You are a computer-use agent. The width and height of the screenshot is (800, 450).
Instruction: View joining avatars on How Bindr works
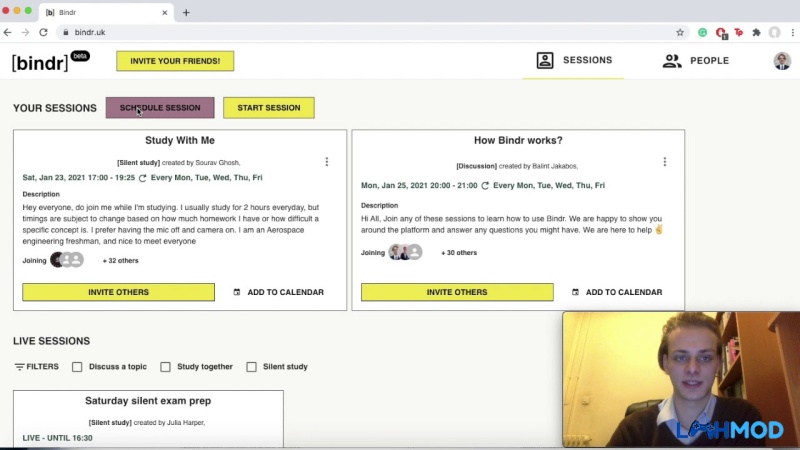coord(406,252)
